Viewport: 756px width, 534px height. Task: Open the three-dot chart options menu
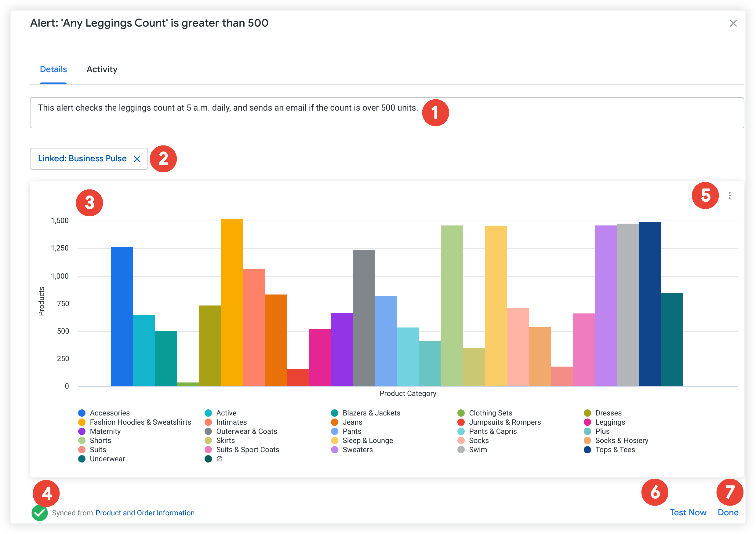coord(729,196)
